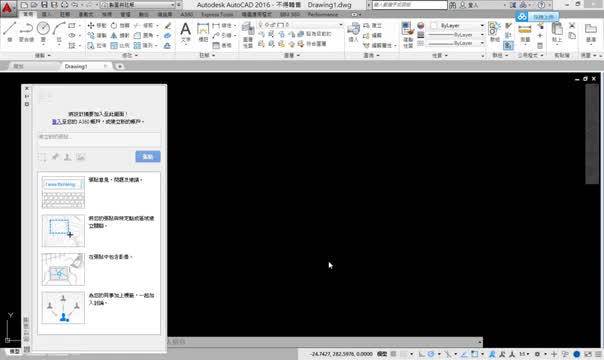
Task: Click the large Text tool icon
Action: 186,29
